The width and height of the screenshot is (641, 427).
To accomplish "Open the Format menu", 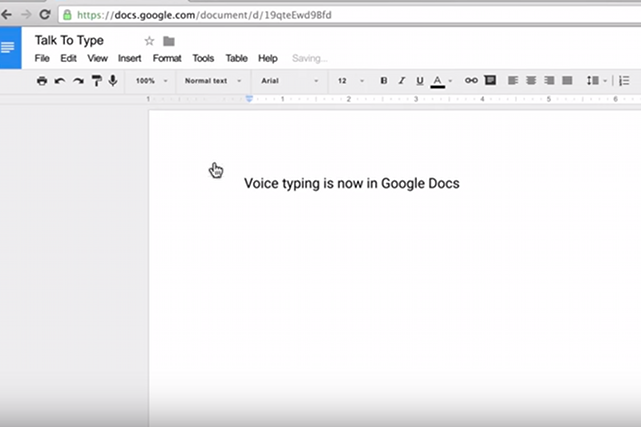I will tap(167, 58).
